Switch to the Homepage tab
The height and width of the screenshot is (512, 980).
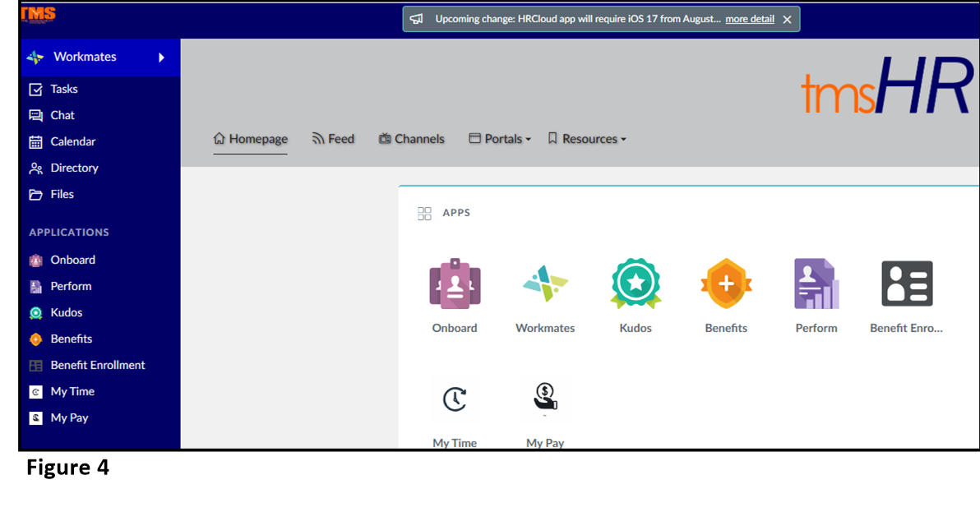click(251, 139)
